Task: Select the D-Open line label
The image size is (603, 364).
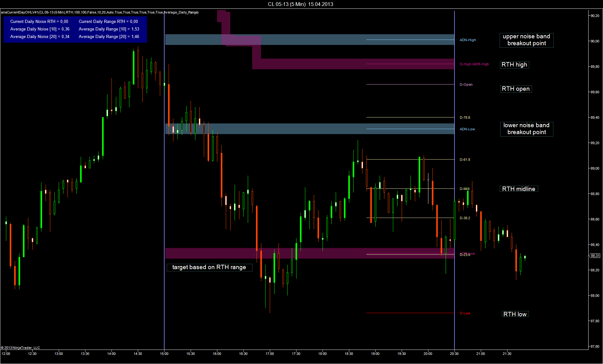Action: point(466,84)
